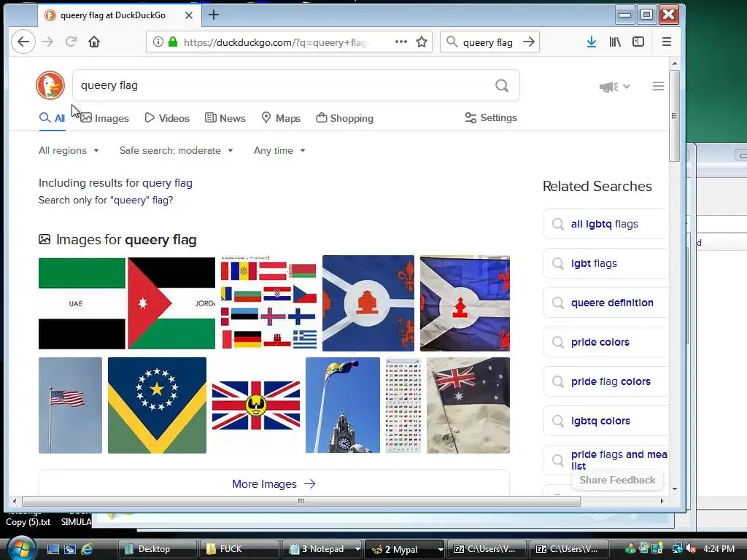Switch to the Videos tab
The width and height of the screenshot is (747, 560).
pos(167,118)
